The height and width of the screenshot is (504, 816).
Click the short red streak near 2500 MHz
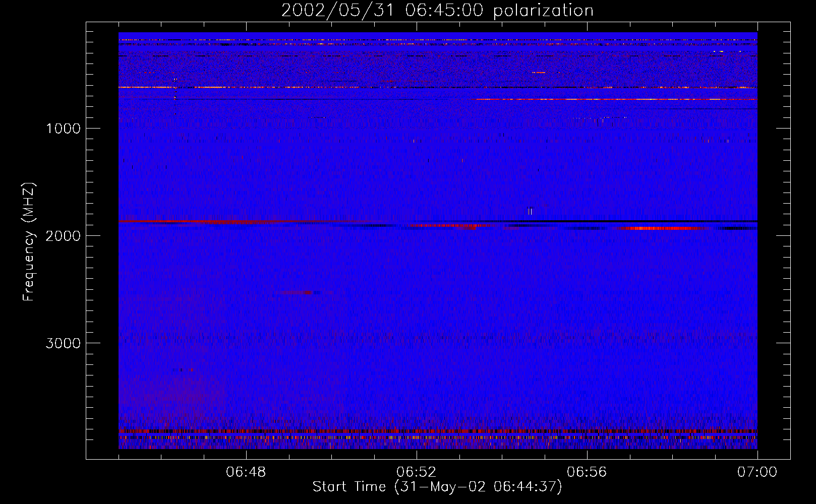(298, 292)
